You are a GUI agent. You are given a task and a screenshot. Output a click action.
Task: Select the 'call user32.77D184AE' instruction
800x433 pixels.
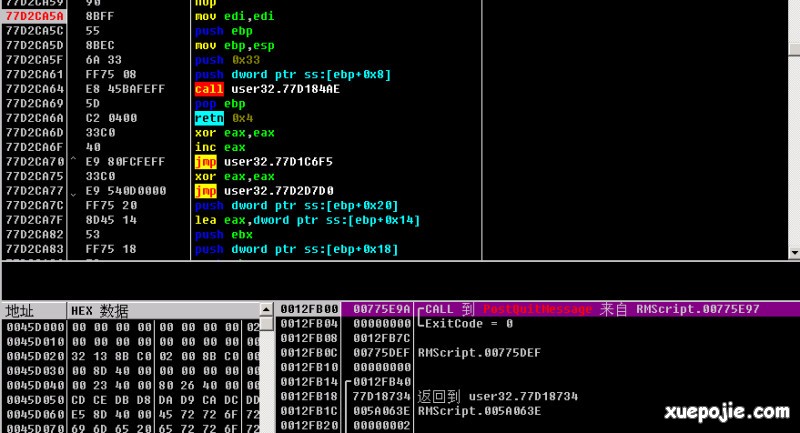click(267, 89)
